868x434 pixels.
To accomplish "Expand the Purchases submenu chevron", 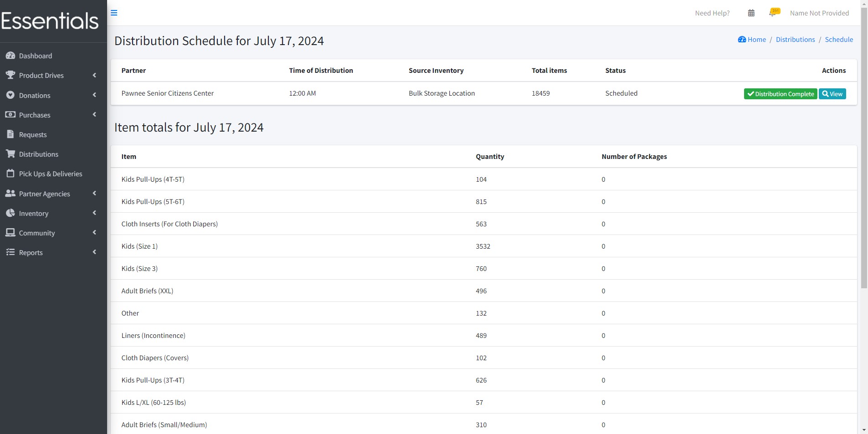I will tap(94, 115).
